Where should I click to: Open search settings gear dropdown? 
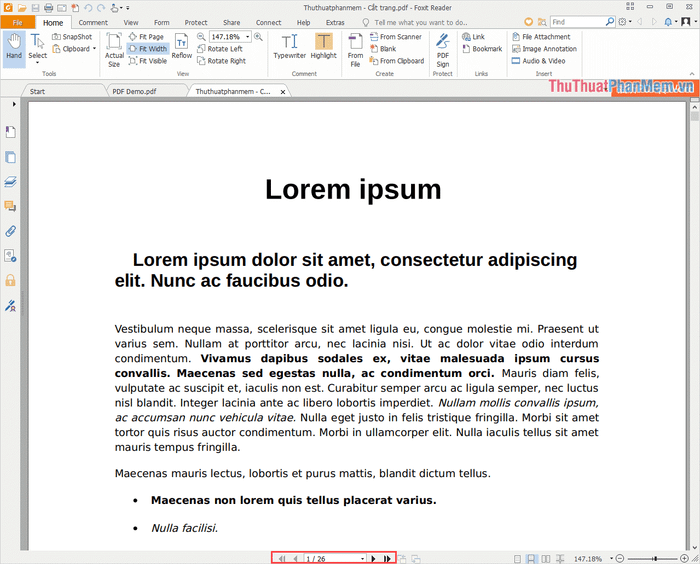625,22
